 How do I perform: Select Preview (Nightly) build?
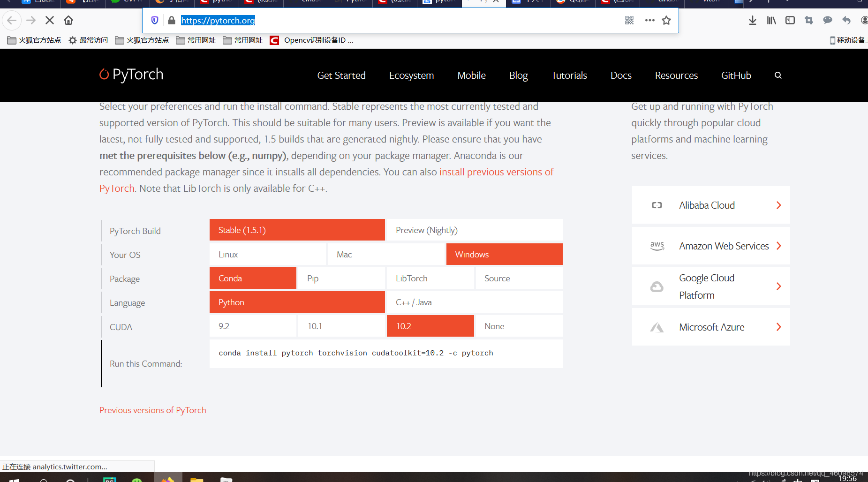point(475,230)
